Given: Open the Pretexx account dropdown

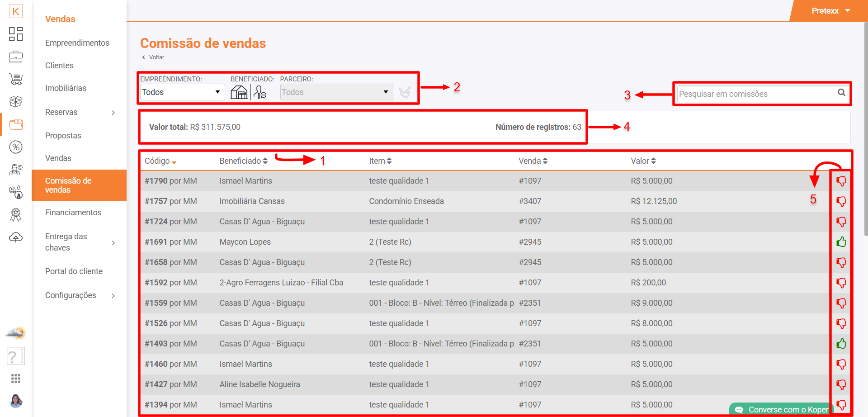Looking at the screenshot, I should click(x=830, y=11).
